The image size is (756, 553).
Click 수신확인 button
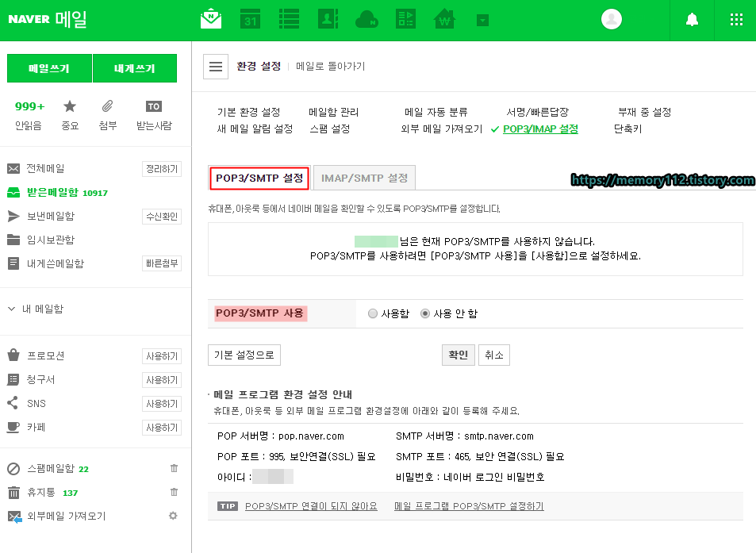click(162, 217)
